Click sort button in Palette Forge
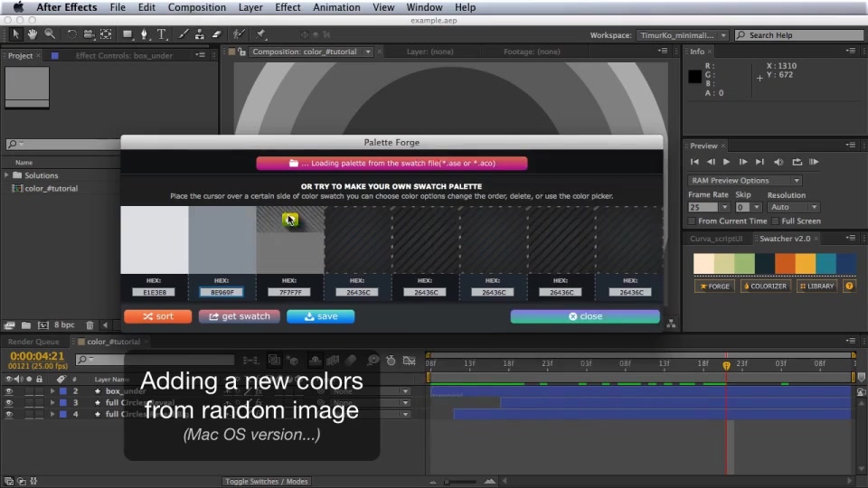The image size is (868, 488). [157, 316]
